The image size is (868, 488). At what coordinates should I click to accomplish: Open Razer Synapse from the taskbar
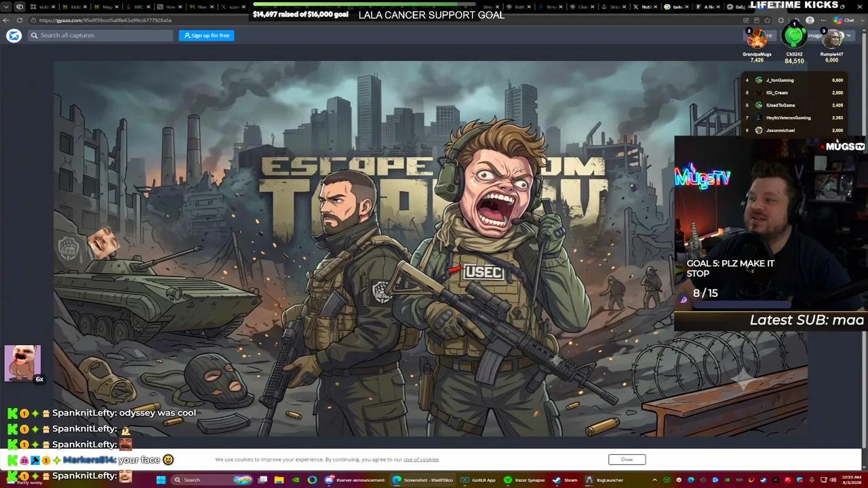pyautogui.click(x=525, y=480)
